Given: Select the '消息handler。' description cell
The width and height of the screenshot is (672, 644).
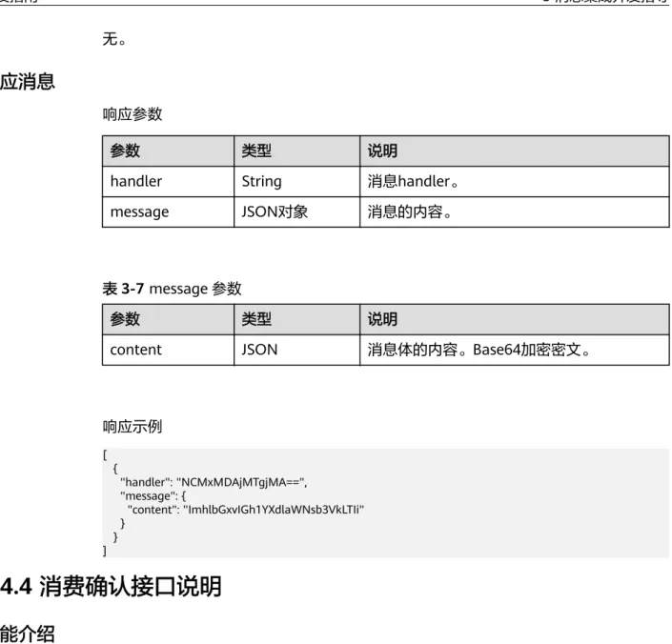Looking at the screenshot, I should point(515,182).
